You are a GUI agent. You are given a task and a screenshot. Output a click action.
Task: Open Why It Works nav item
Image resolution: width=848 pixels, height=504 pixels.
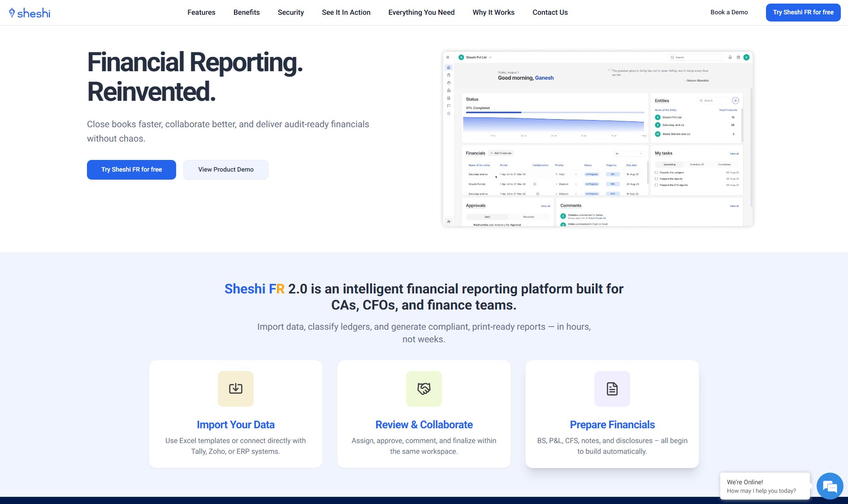493,13
